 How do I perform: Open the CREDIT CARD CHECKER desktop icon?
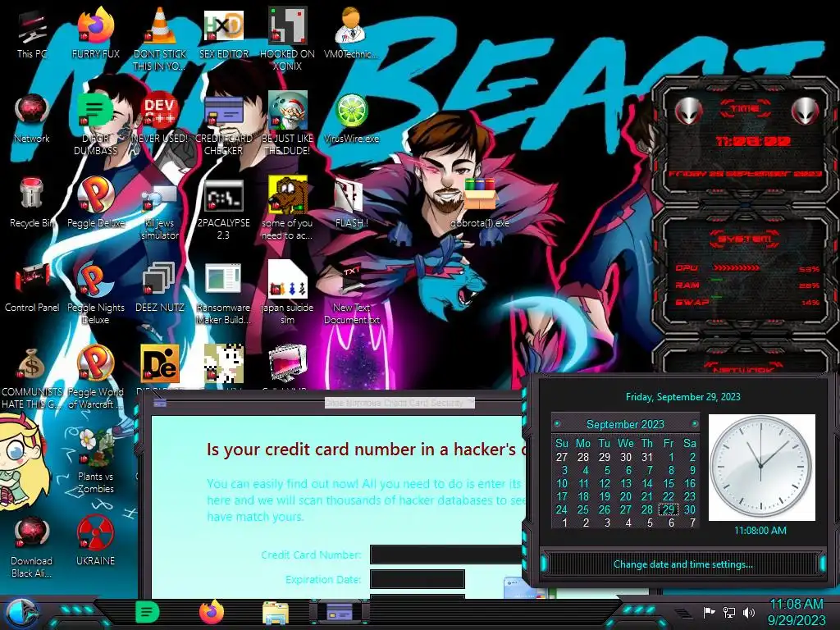(x=223, y=125)
